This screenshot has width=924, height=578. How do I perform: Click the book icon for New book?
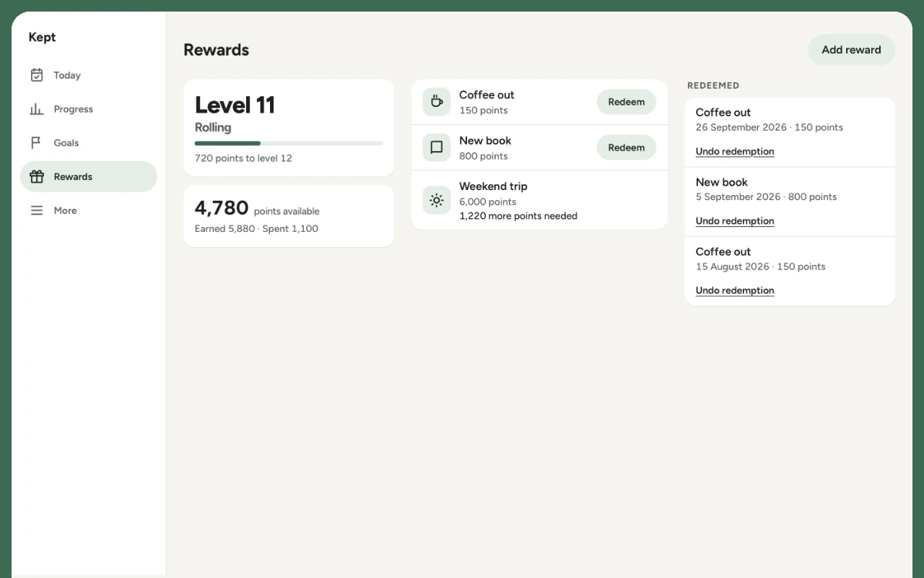click(437, 147)
